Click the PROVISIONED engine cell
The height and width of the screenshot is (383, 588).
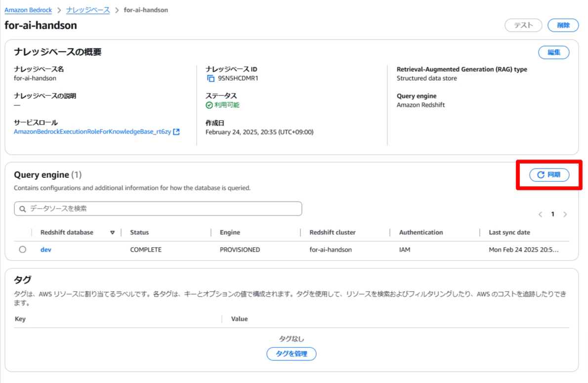click(240, 250)
